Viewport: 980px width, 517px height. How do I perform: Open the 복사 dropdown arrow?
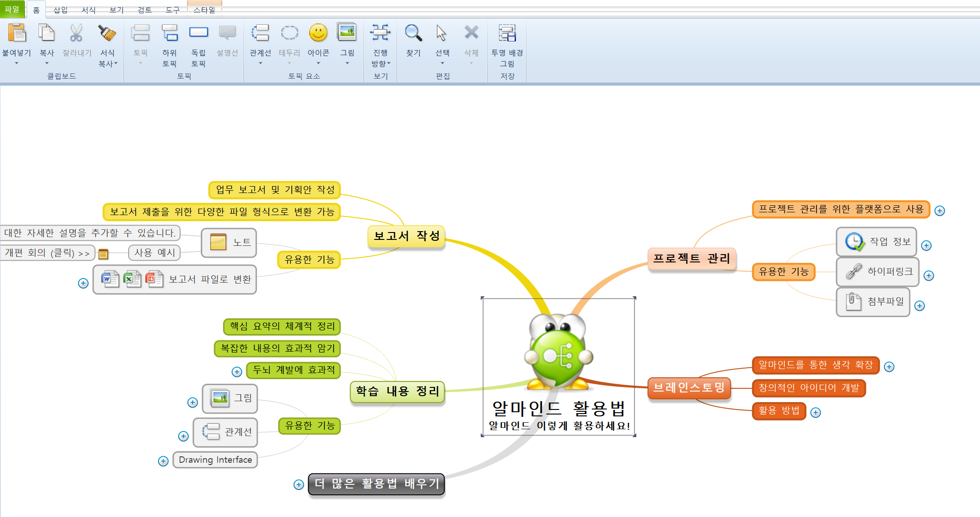click(46, 62)
